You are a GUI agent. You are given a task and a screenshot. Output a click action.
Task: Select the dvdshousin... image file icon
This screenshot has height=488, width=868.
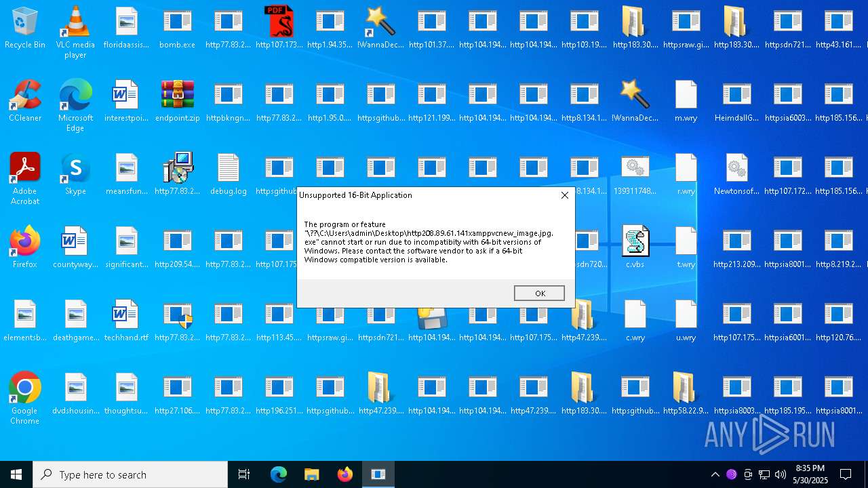point(75,394)
